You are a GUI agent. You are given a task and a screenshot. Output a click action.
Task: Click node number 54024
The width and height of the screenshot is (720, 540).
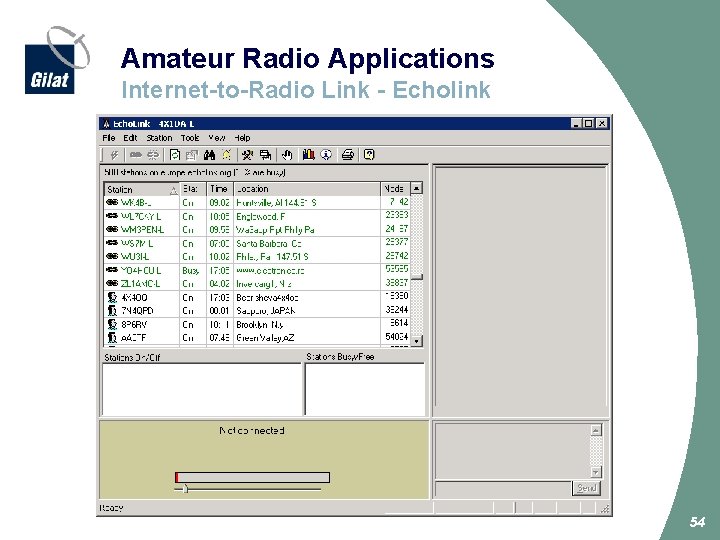(397, 337)
